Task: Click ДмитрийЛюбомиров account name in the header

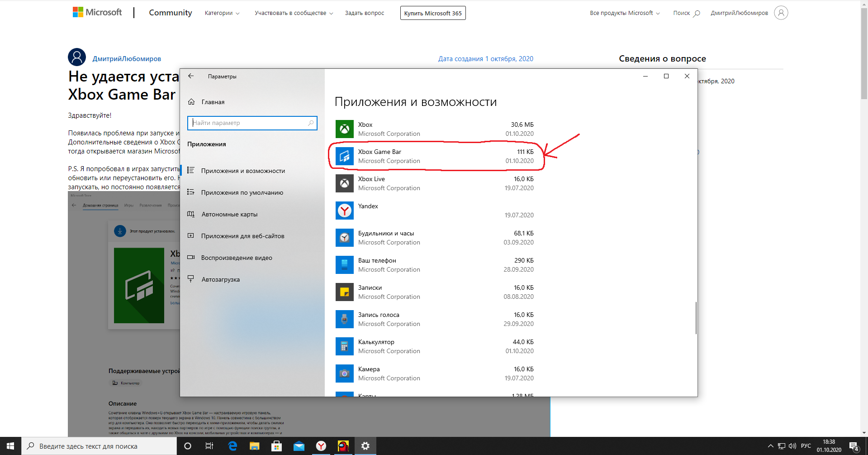Action: pos(739,13)
